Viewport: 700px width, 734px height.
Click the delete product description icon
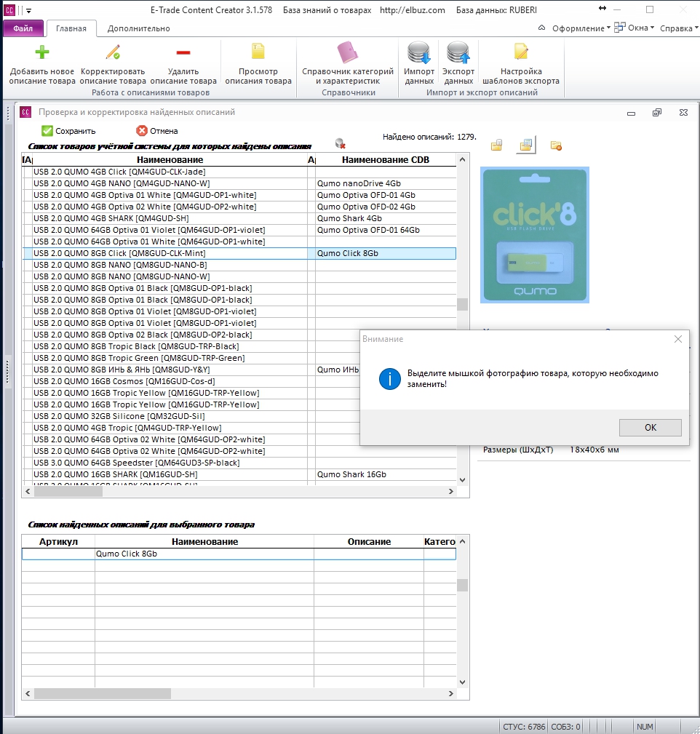coord(183,52)
